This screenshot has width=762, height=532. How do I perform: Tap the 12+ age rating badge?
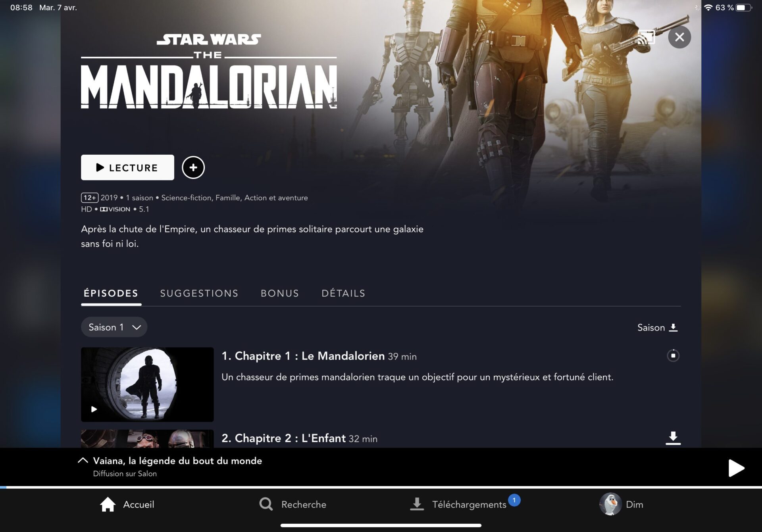tap(90, 198)
